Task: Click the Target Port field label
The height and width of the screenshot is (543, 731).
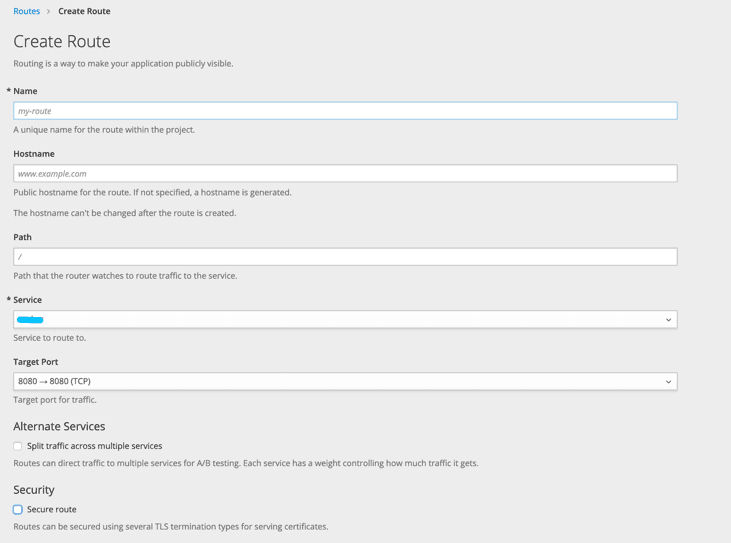Action: [x=36, y=362]
